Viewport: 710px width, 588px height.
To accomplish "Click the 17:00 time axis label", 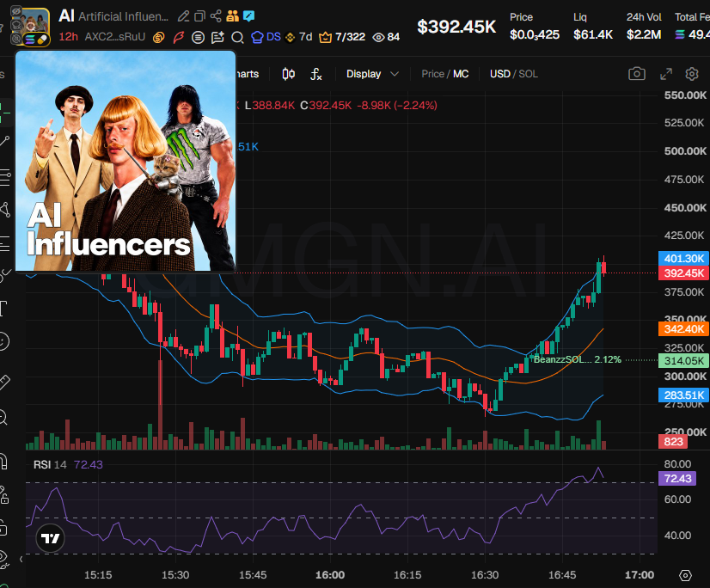I will (640, 575).
